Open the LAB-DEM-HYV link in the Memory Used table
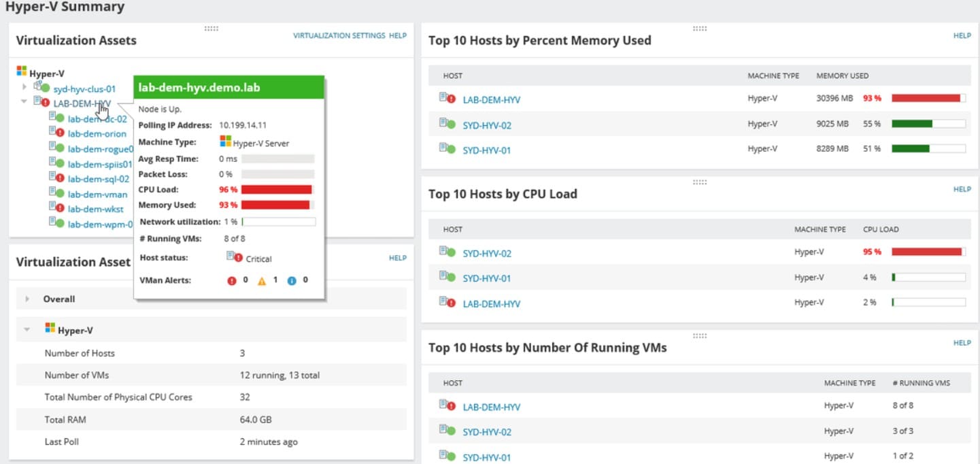 492,100
